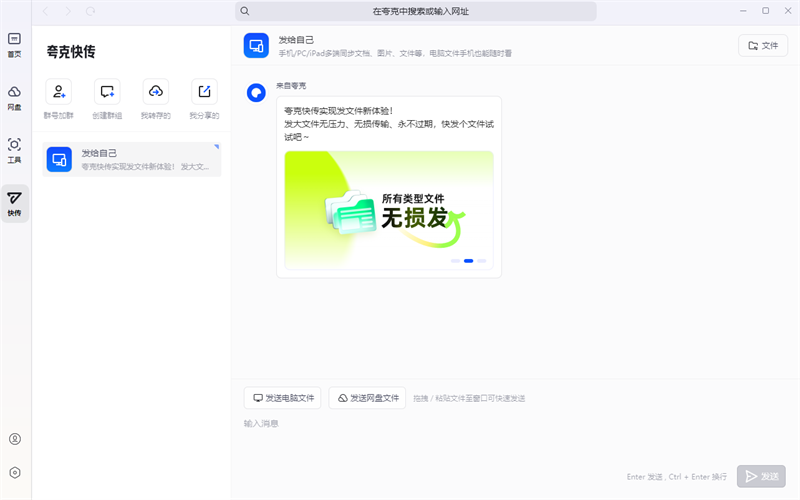Focus the address bar search field
Screen dimensions: 800x500
point(416,11)
